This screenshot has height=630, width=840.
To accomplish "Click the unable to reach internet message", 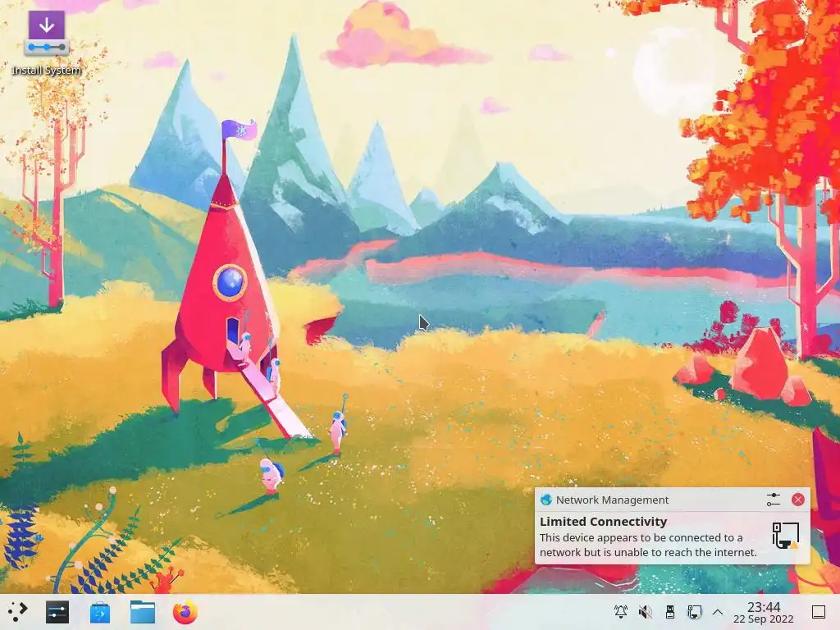I will (648, 545).
